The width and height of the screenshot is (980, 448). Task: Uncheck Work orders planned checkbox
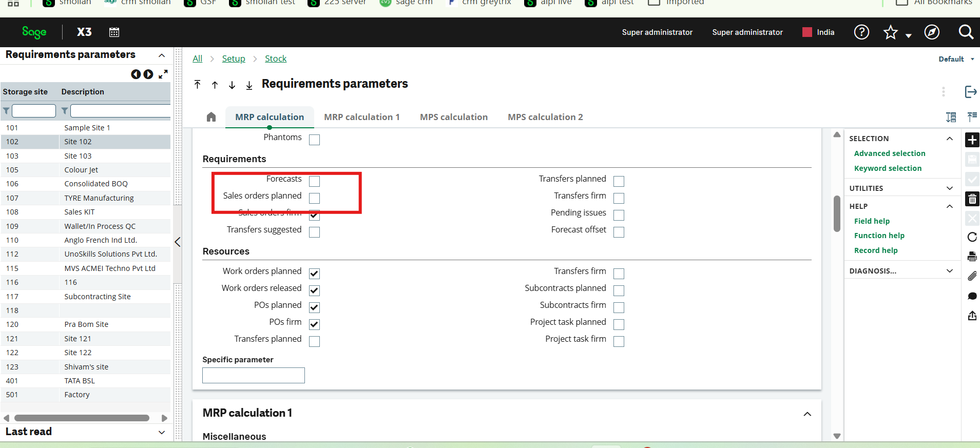point(315,274)
